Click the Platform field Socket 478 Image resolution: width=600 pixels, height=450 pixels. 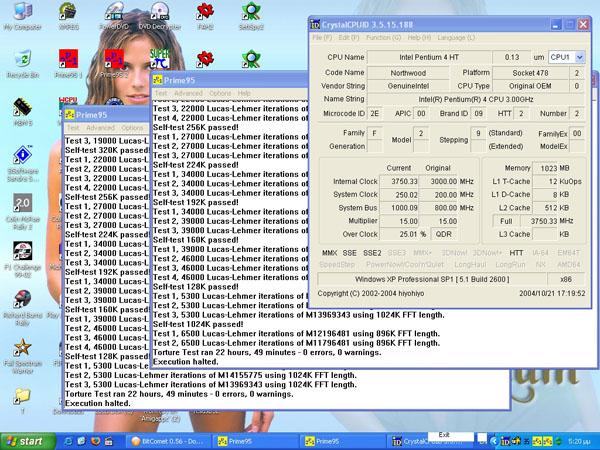pos(530,73)
